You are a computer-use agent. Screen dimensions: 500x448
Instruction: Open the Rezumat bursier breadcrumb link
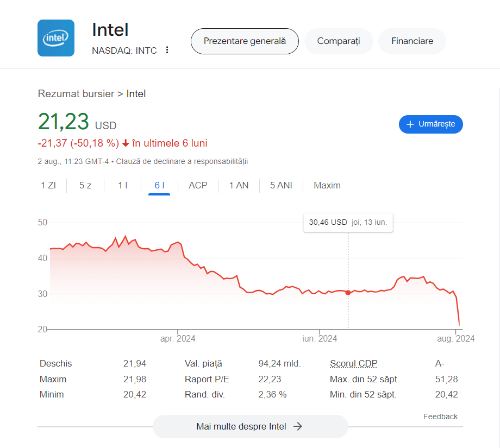click(x=76, y=94)
